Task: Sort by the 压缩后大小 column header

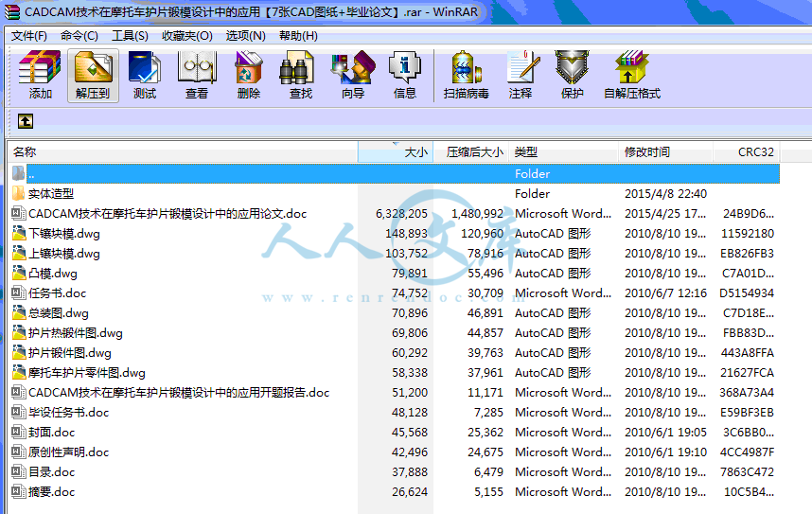Action: point(470,151)
